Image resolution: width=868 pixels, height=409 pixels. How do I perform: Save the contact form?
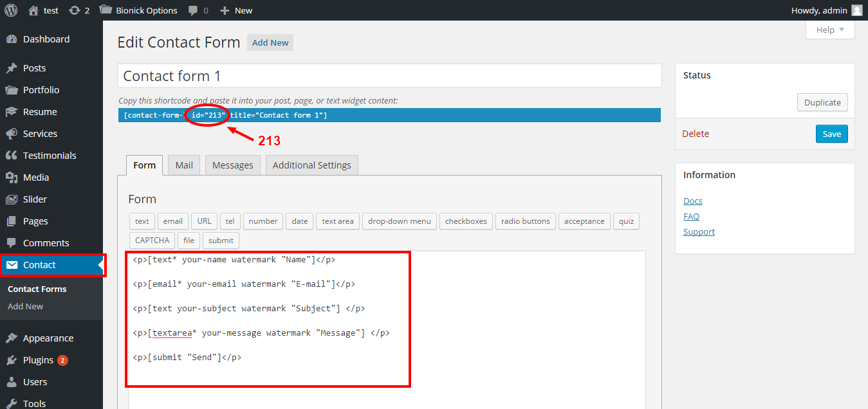click(832, 134)
